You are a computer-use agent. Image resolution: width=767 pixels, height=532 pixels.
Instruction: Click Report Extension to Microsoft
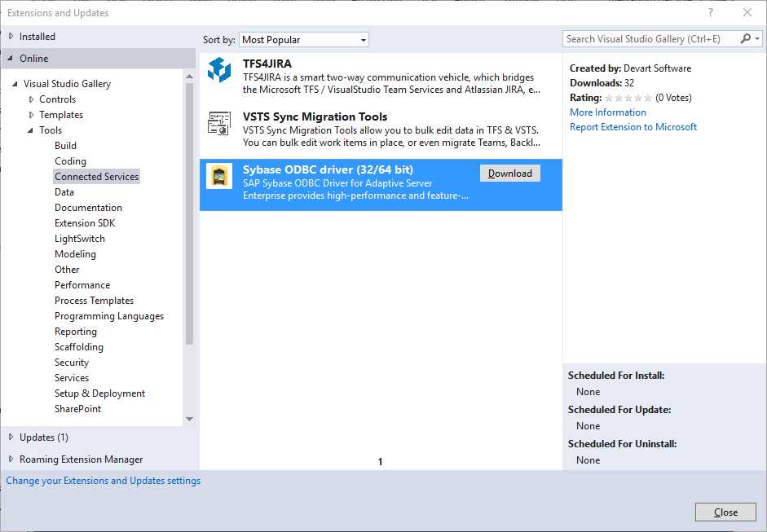pos(633,126)
